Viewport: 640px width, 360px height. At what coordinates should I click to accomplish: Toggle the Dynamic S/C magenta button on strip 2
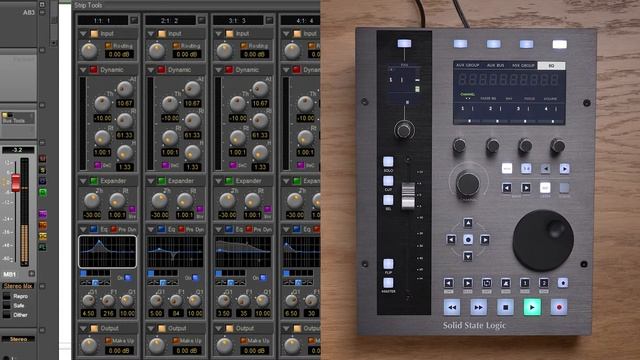pos(165,165)
